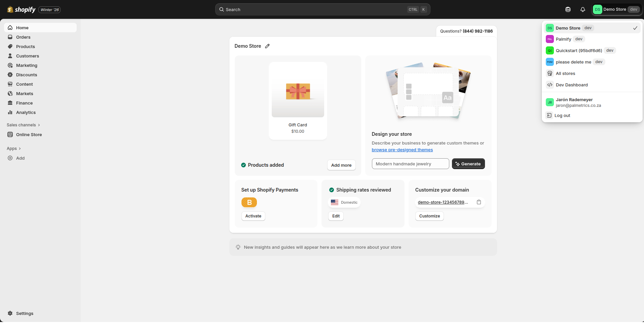This screenshot has width=644, height=323.
Task: Click the Modern handmade jewelry input field
Action: point(410,164)
